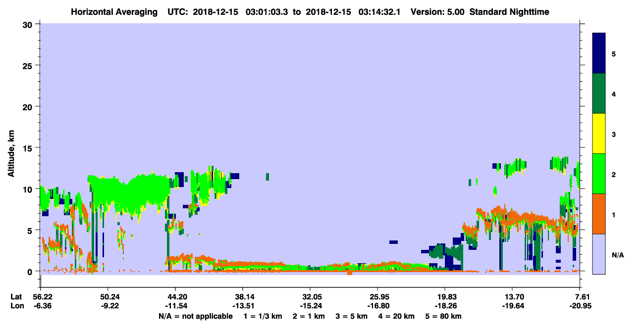The image size is (644, 330).
Task: Click legend text '3 = 5 km'
Action: (x=351, y=316)
